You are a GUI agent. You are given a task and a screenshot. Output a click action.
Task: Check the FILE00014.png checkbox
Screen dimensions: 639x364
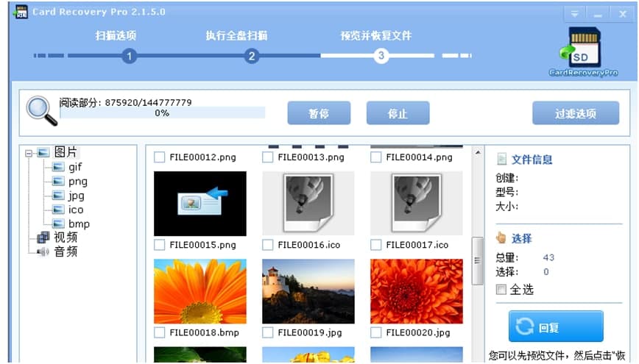click(375, 157)
